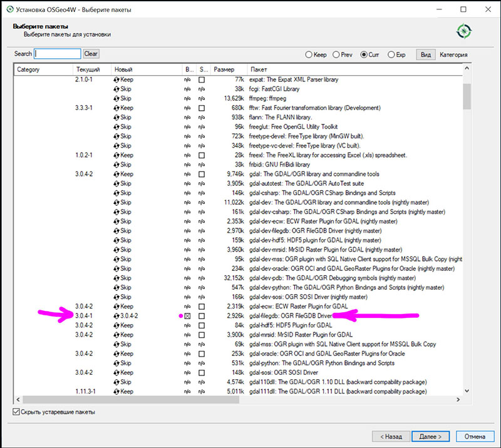
Task: Toggle source checkbox for gdal-filegdb row
Action: pyautogui.click(x=202, y=316)
